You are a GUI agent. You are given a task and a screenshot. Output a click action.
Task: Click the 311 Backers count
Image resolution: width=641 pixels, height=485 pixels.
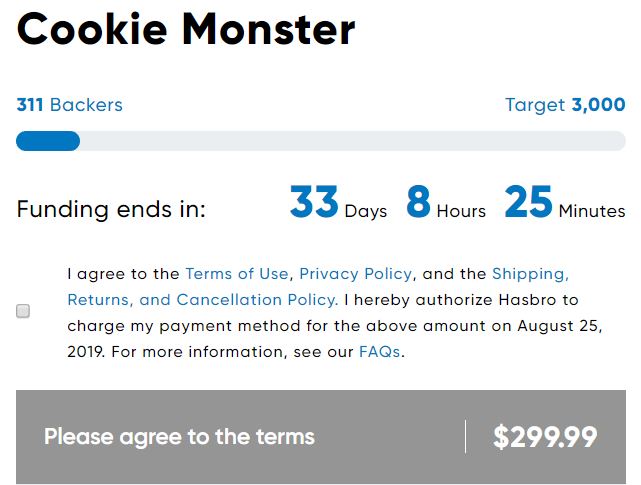[x=69, y=105]
